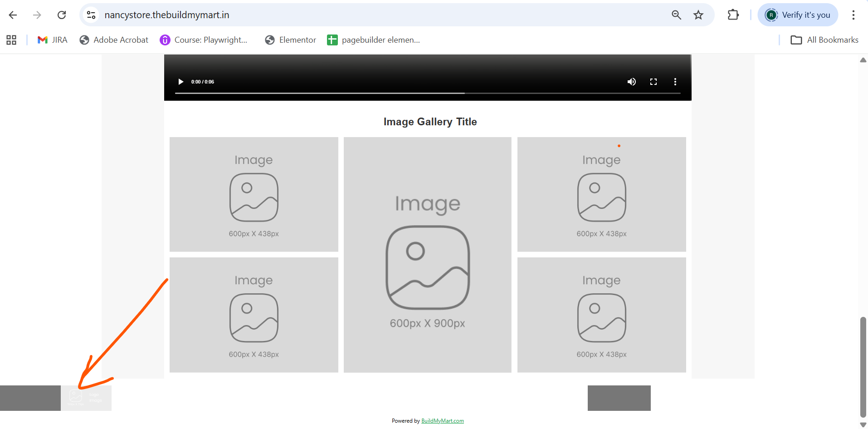Click the page scrollbar up arrow
This screenshot has height=429, width=868.
coord(863,60)
